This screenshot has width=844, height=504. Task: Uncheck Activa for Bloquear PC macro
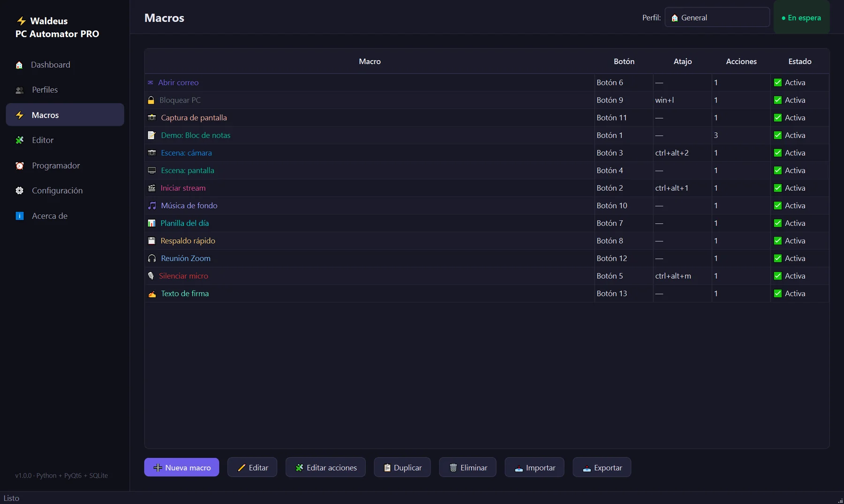point(778,100)
